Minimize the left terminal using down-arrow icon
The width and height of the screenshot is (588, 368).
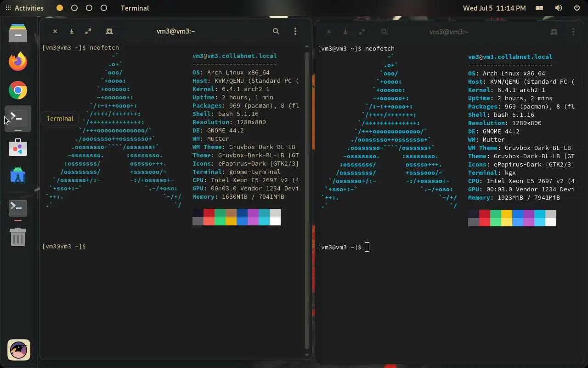pyautogui.click(x=72, y=31)
